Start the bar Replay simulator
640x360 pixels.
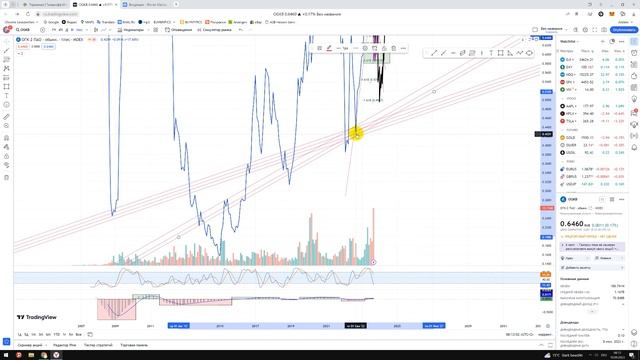pos(214,30)
